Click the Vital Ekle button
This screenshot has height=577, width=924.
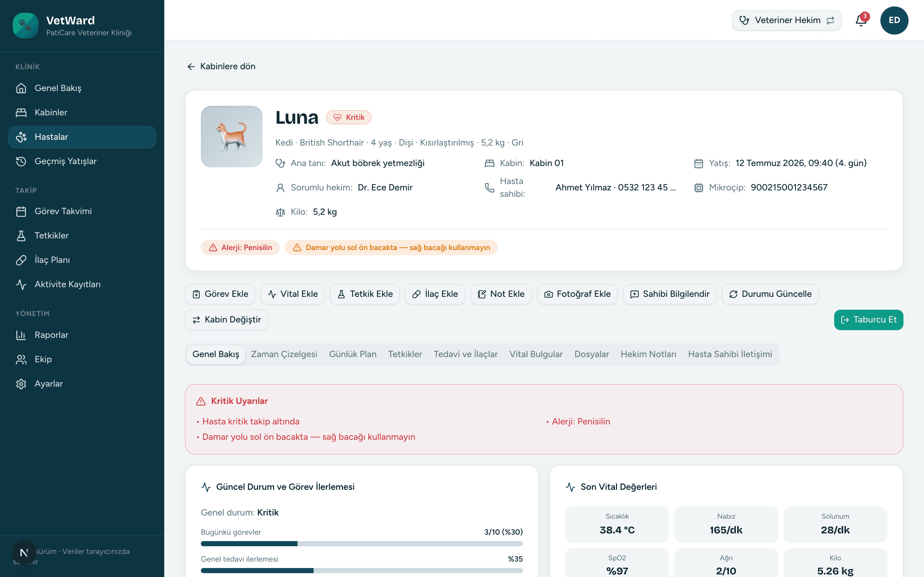tap(293, 294)
